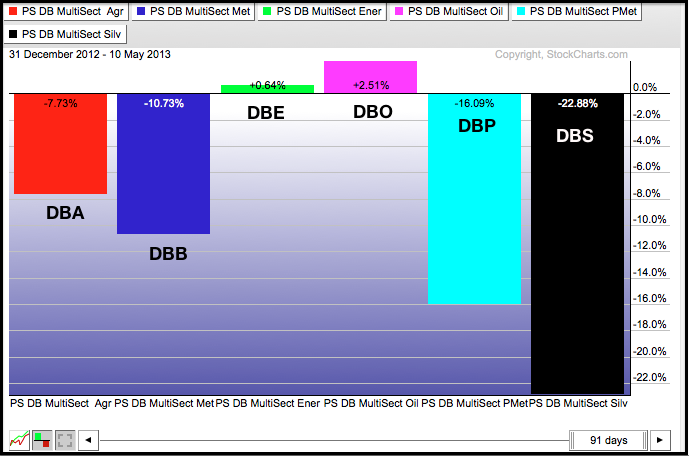This screenshot has width=689, height=456.
Task: Click the DBP ticker label
Action: point(477,126)
